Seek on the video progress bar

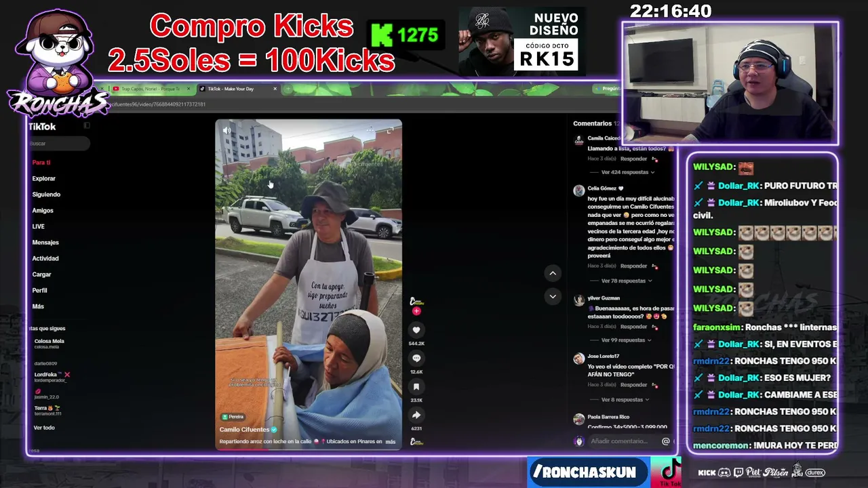point(309,449)
